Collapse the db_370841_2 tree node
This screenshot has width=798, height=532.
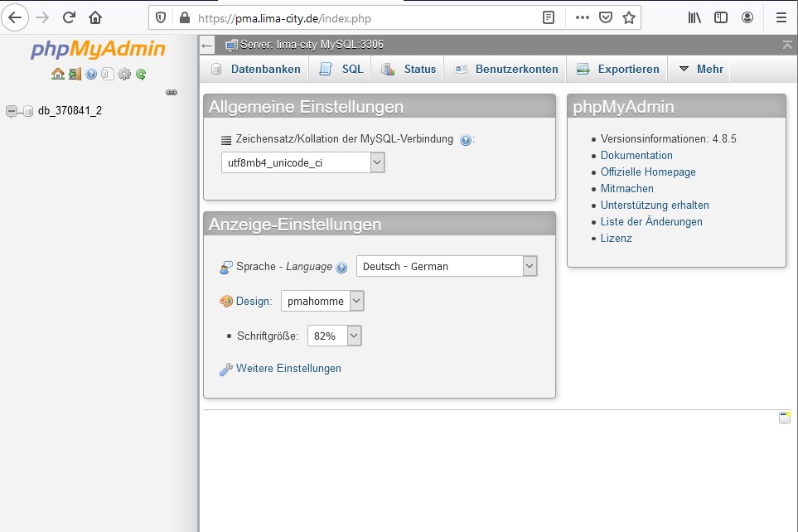point(12,111)
